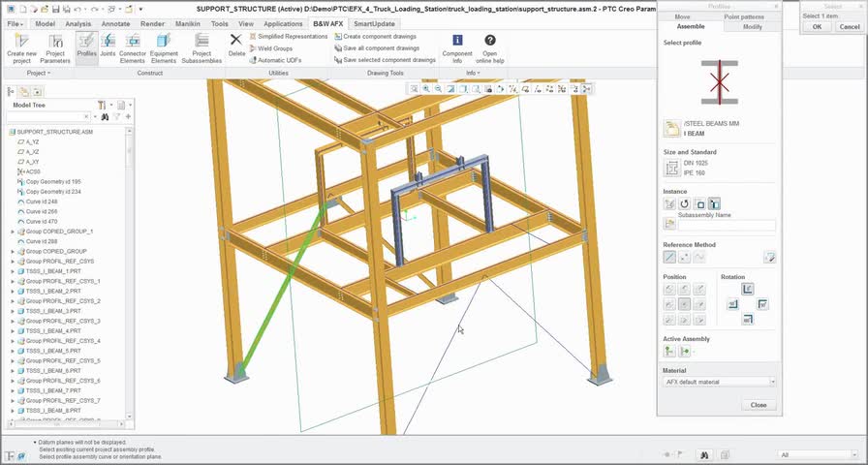
Task: Click the Zoom Out icon in graphics toolbar
Action: 439,88
